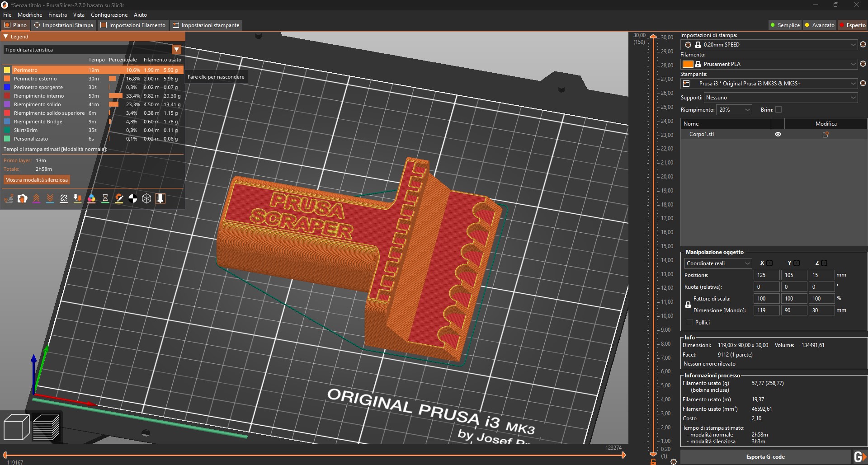Click the Esporta G-code button

766,456
